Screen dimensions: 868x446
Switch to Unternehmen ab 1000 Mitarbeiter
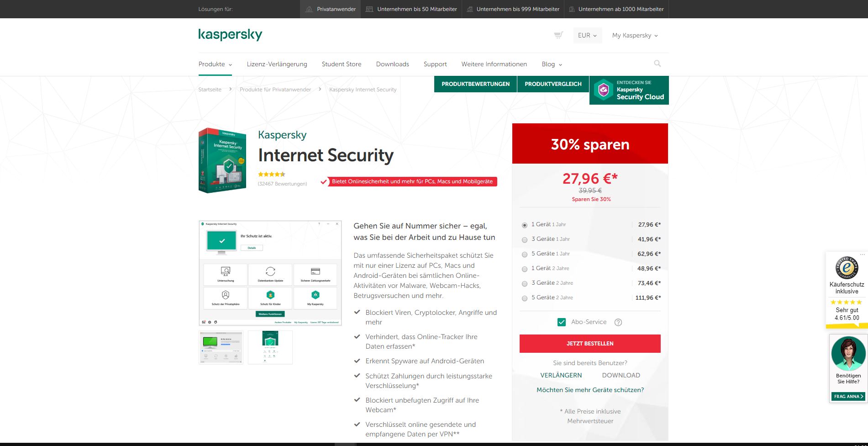click(x=616, y=9)
